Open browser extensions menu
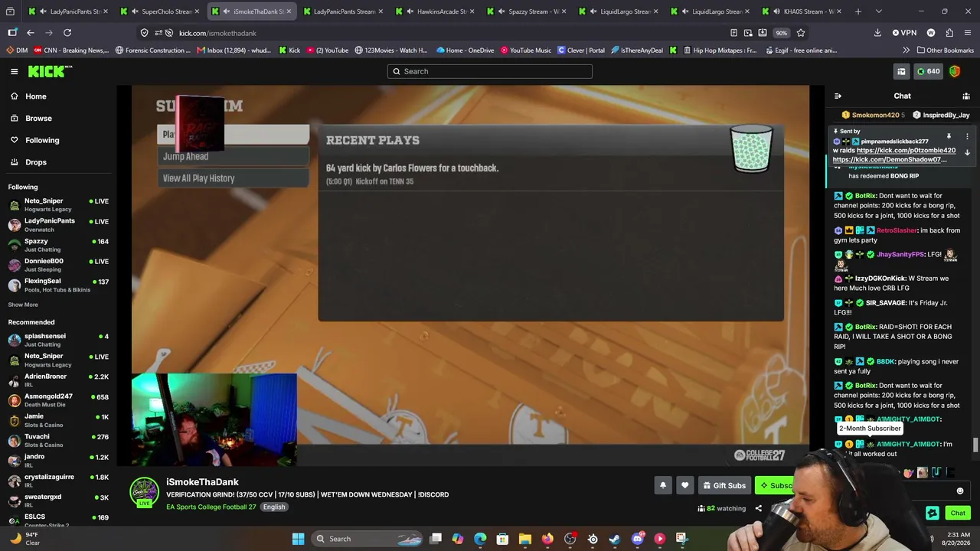The width and height of the screenshot is (980, 551). pyautogui.click(x=949, y=33)
